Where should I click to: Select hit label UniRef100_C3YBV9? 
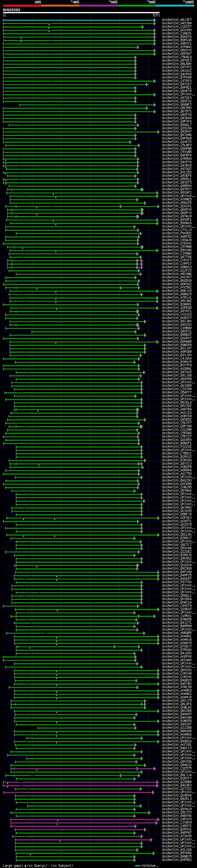pos(177,822)
